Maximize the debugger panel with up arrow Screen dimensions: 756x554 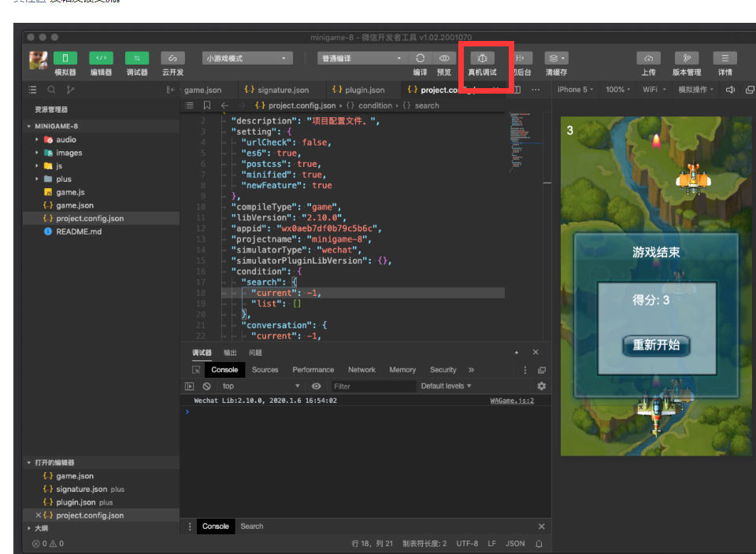pyautogui.click(x=517, y=352)
